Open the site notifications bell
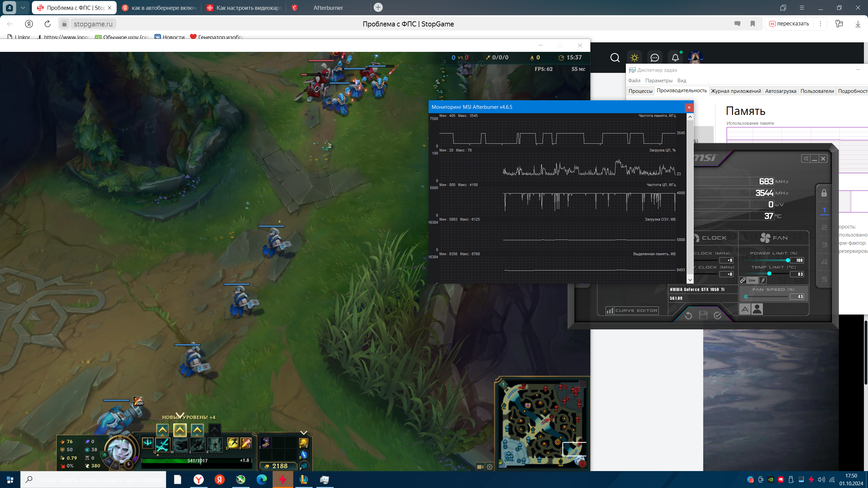Screen dimensions: 868x488 (675, 58)
